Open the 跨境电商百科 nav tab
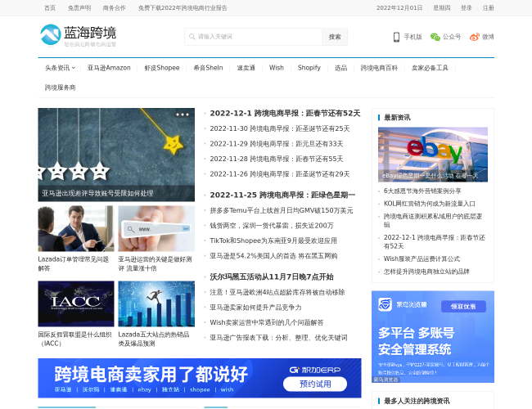The image size is (532, 409). tap(379, 68)
